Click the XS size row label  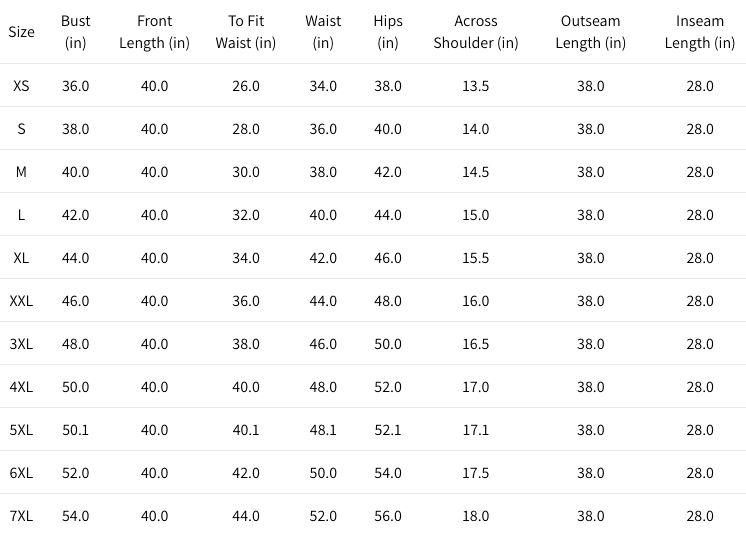pos(21,86)
